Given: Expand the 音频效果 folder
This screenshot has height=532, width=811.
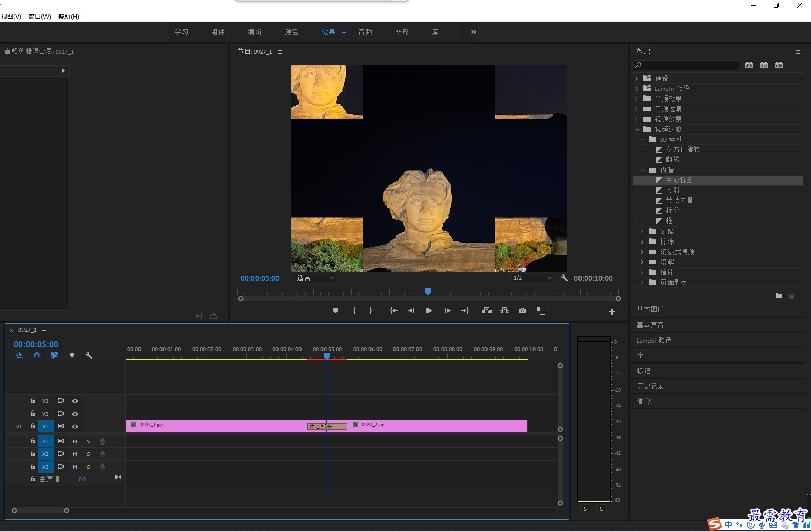Looking at the screenshot, I should (637, 99).
